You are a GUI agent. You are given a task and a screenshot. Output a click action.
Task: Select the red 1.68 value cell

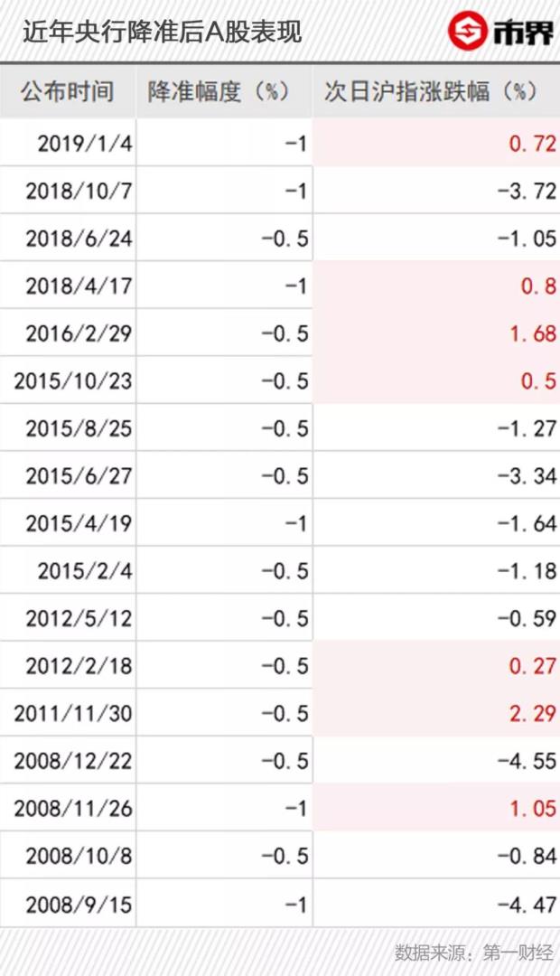click(x=533, y=333)
